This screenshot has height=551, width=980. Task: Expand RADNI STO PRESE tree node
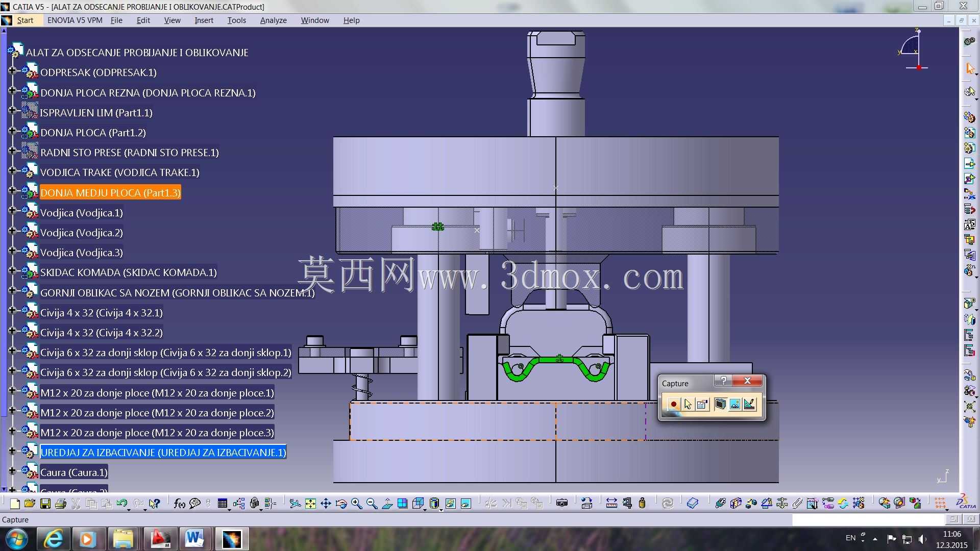coord(12,151)
